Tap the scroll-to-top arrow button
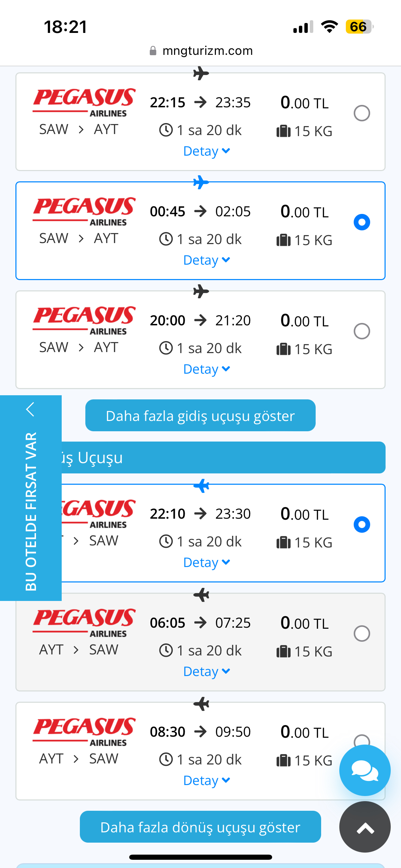The height and width of the screenshot is (868, 401). [365, 827]
